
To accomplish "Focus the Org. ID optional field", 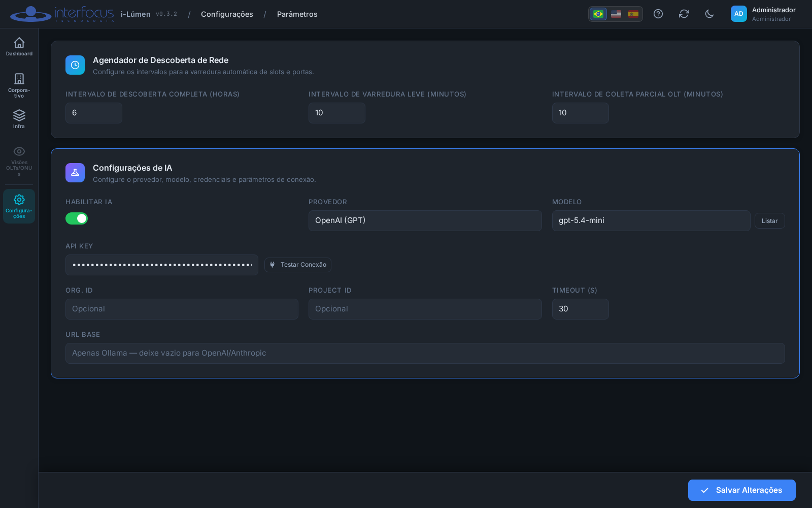I will pos(182,309).
